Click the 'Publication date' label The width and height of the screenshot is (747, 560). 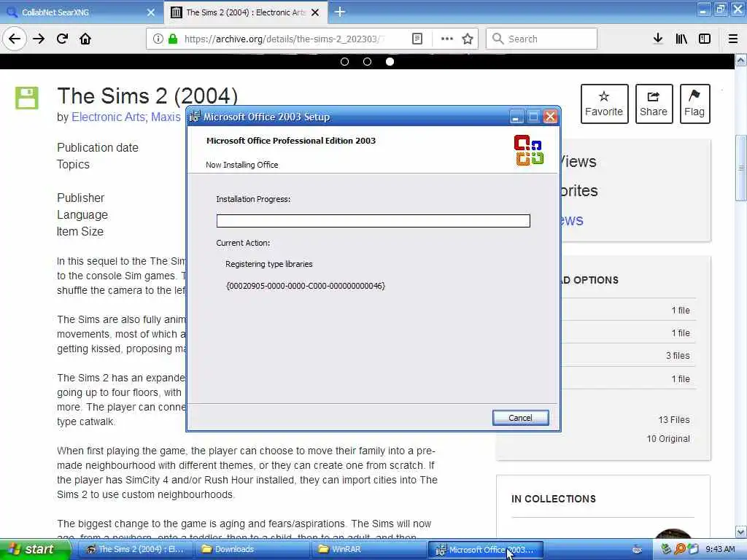click(x=98, y=147)
